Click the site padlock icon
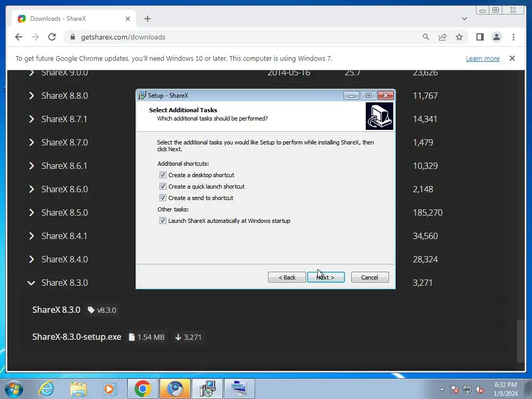532x399 pixels. coord(73,37)
